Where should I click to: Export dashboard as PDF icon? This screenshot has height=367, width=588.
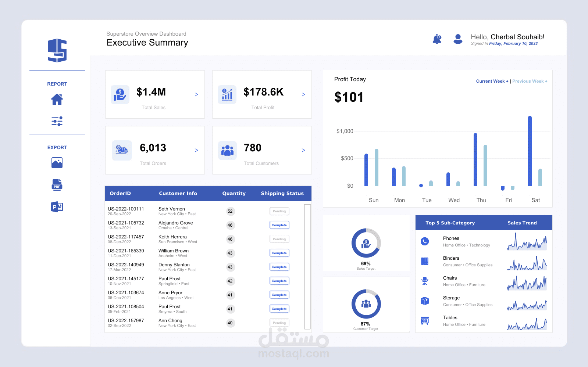57,185
